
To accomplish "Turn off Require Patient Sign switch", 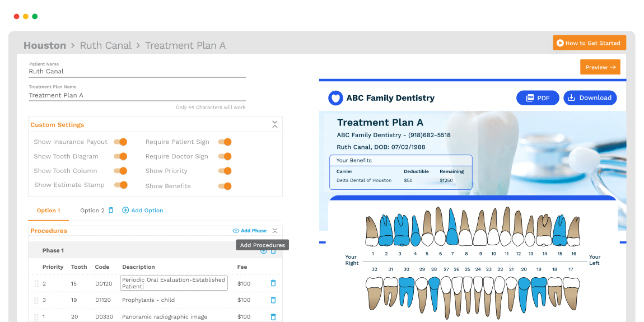I will pos(225,142).
